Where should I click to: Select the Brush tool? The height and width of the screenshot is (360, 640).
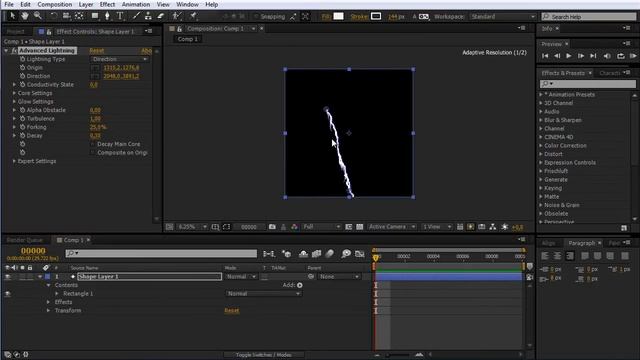[x=136, y=16]
